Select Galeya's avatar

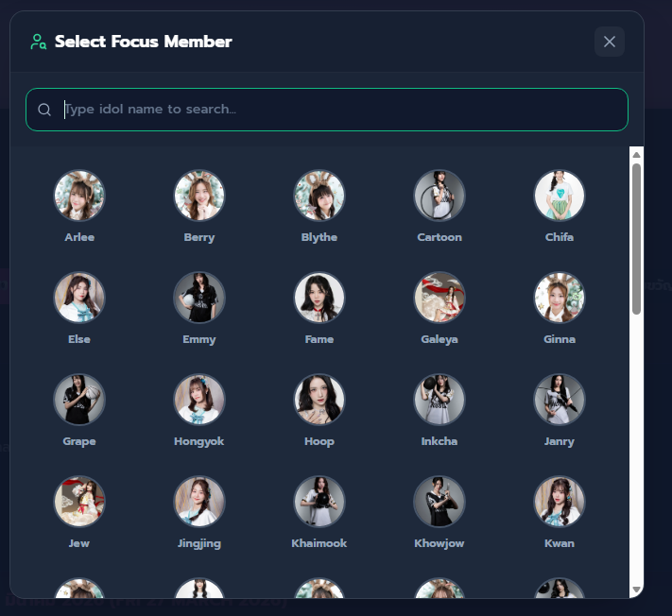[x=439, y=298]
